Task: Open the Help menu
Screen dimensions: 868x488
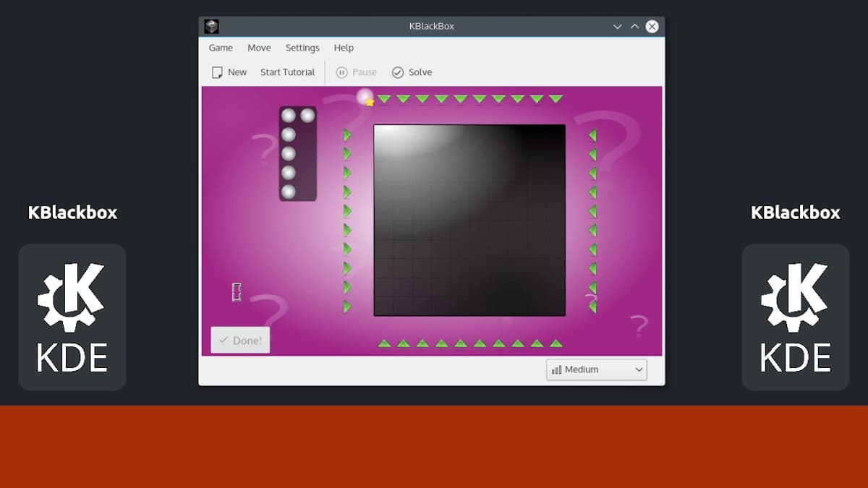Action: coord(344,48)
